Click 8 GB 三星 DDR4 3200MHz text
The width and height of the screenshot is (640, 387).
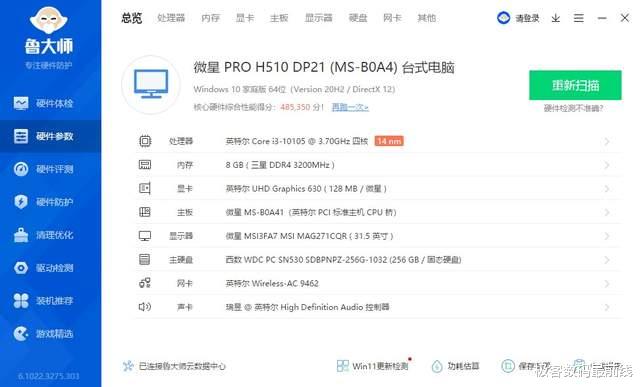pos(280,165)
